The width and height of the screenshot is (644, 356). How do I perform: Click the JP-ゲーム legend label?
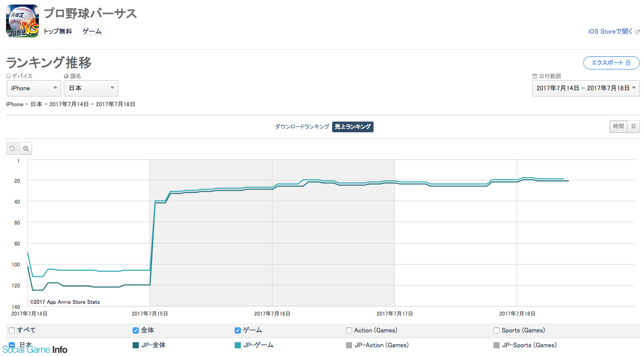259,345
